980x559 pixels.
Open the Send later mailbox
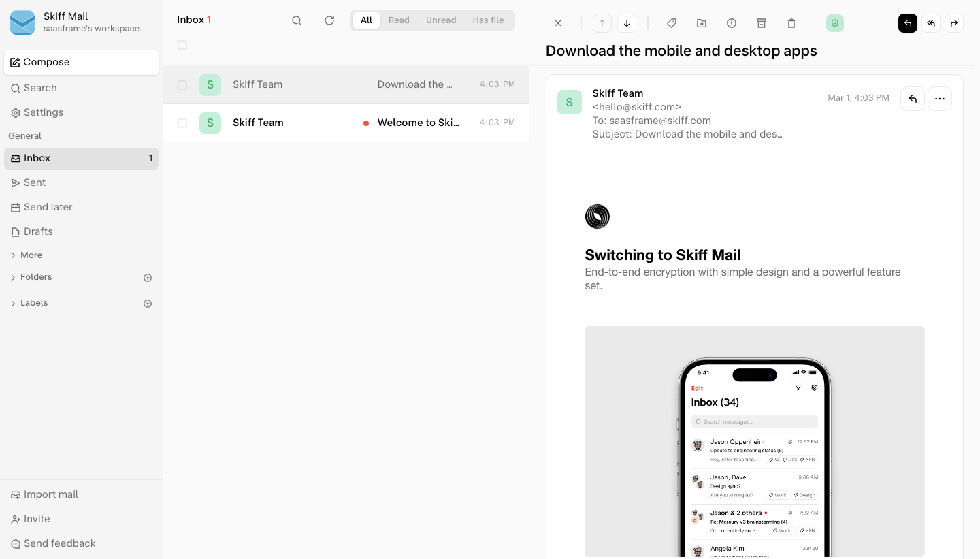tap(82, 207)
